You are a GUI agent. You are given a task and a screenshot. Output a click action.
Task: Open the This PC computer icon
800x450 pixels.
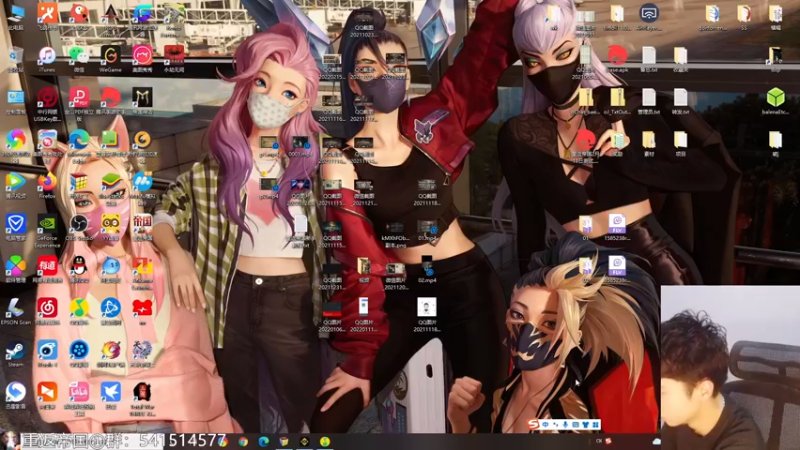[x=16, y=14]
